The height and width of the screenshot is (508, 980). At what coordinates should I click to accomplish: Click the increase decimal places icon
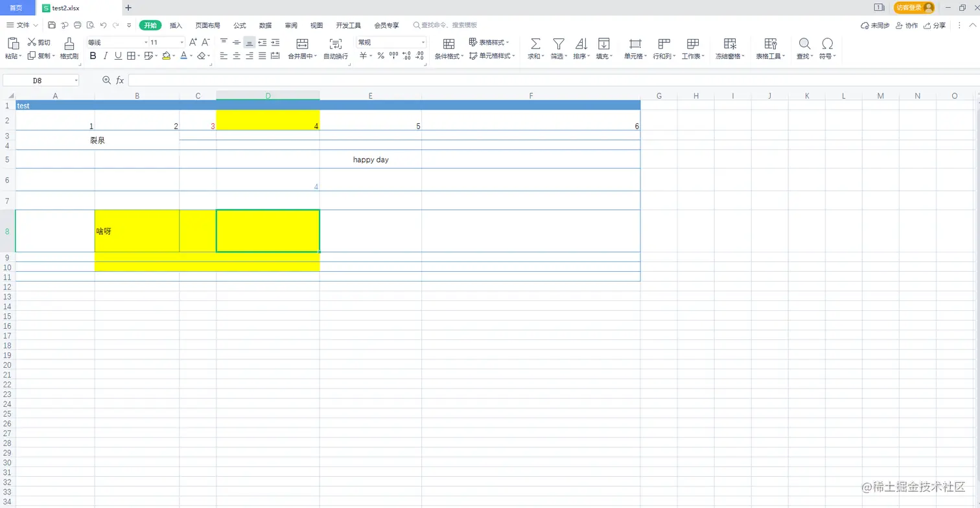(406, 56)
